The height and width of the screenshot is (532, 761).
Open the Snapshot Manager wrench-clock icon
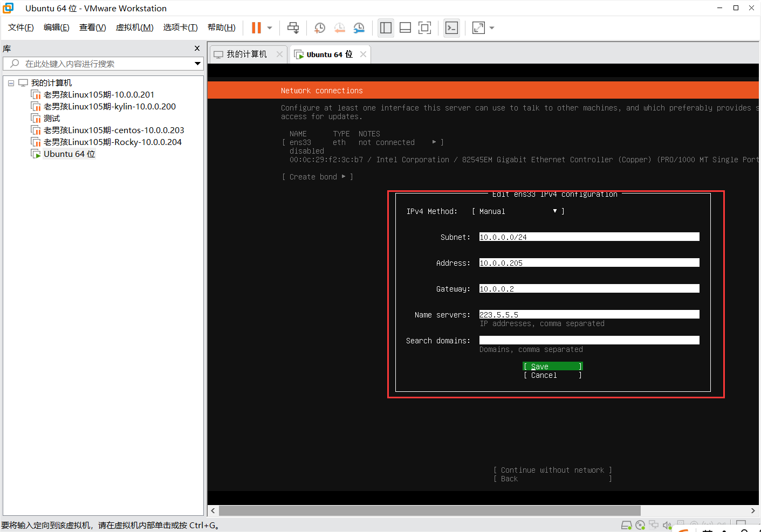[x=359, y=27]
